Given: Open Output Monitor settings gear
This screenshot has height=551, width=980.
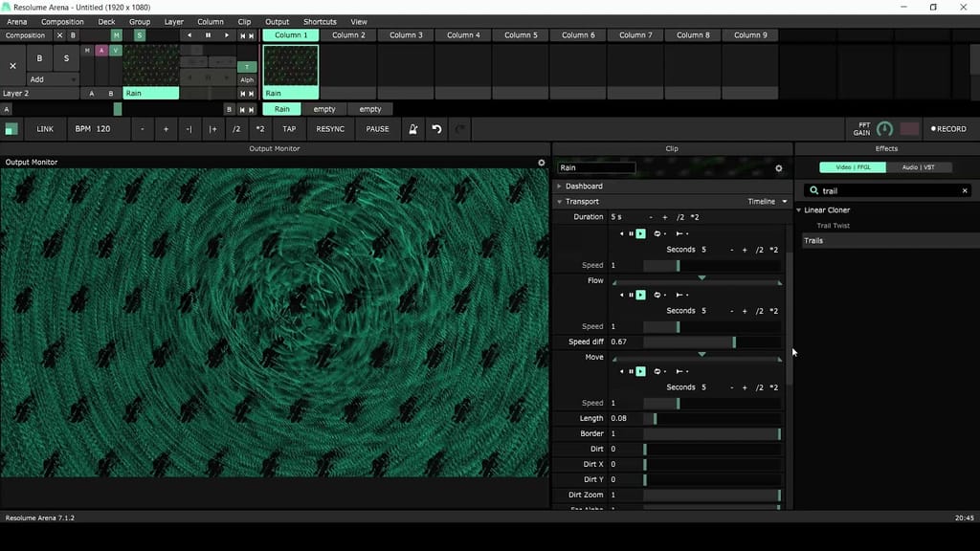Looking at the screenshot, I should [542, 162].
